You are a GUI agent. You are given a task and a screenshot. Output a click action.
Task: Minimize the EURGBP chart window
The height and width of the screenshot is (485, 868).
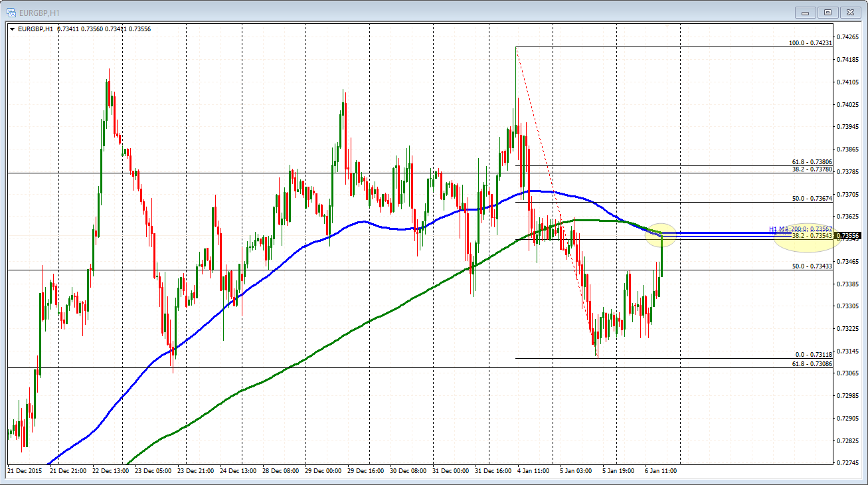[x=805, y=12]
